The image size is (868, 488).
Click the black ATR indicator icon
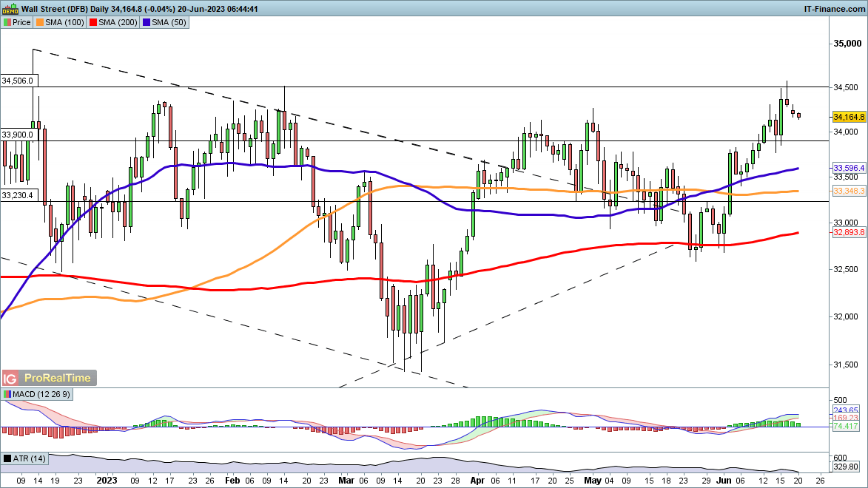7,460
